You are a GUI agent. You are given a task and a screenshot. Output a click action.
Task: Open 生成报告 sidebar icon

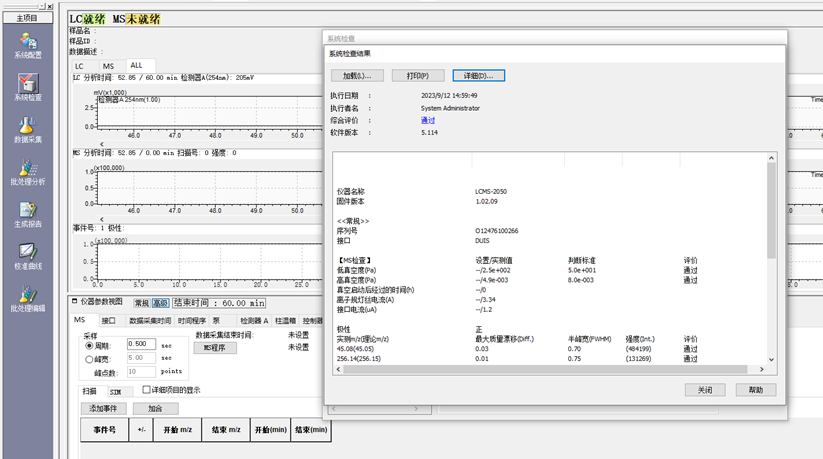(28, 214)
